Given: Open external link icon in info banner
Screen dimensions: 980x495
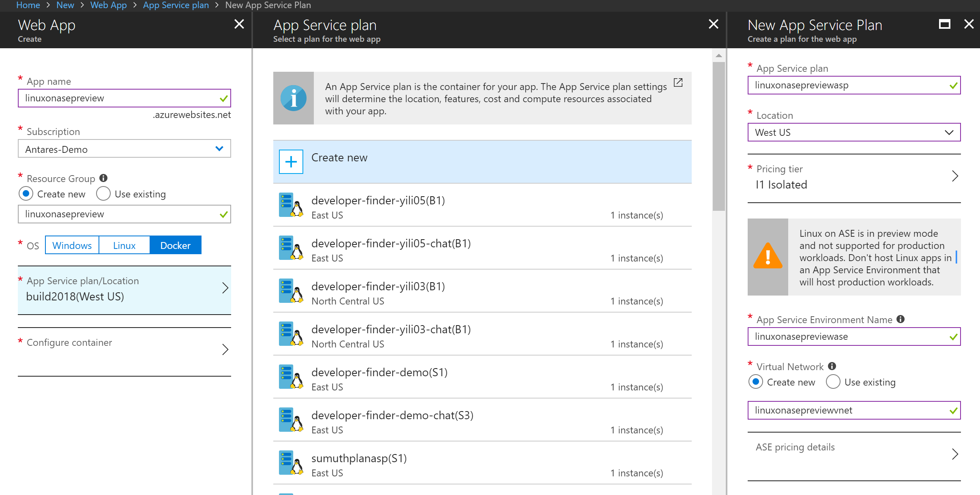Looking at the screenshot, I should 678,83.
